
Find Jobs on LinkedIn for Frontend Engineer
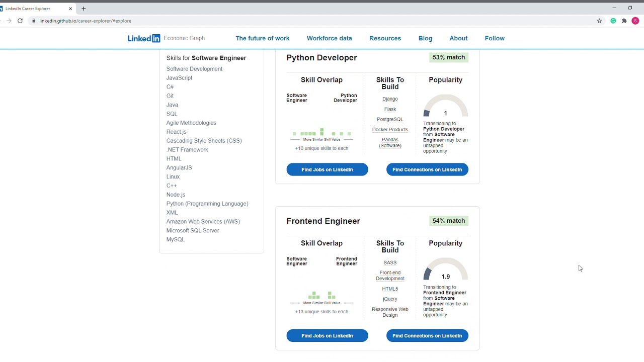point(327,336)
